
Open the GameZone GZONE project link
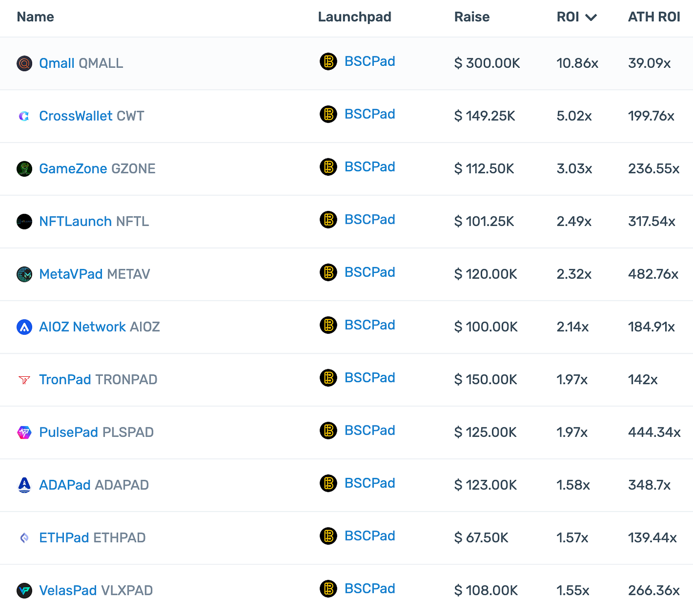97,169
